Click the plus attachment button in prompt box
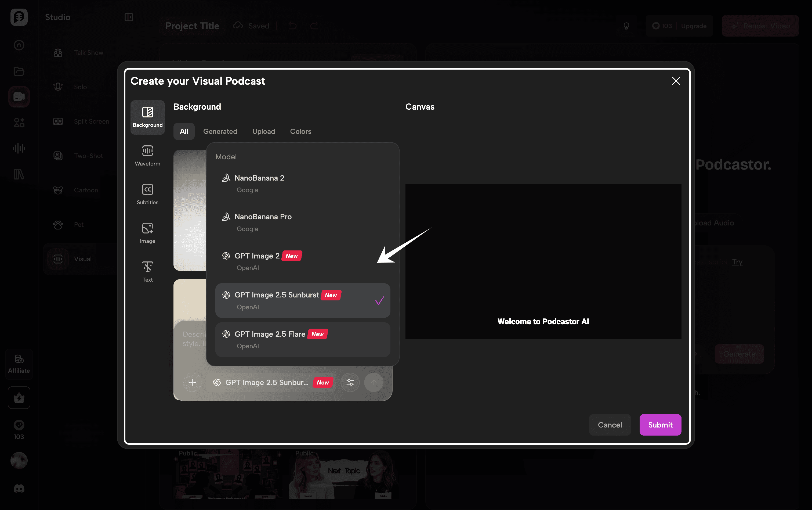812x510 pixels. pos(192,383)
